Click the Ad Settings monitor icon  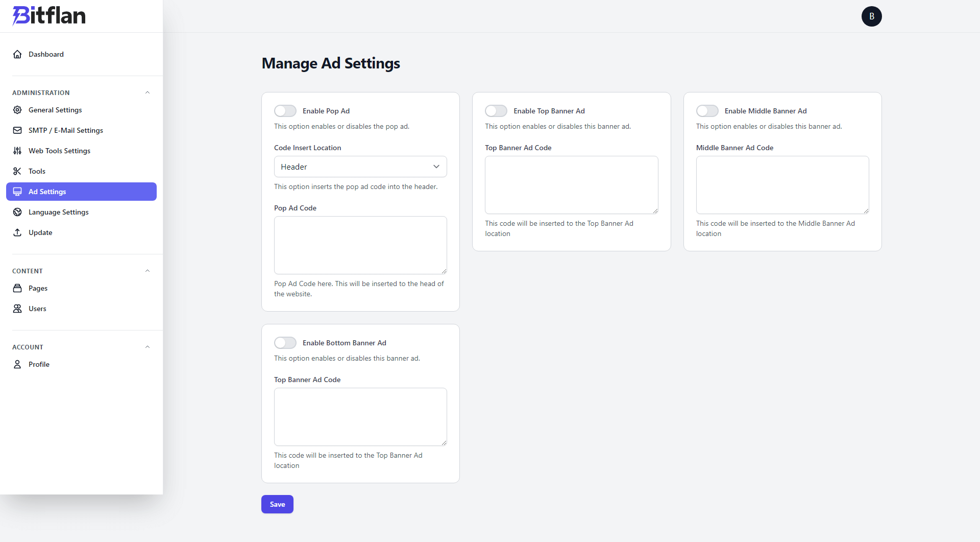coord(17,192)
